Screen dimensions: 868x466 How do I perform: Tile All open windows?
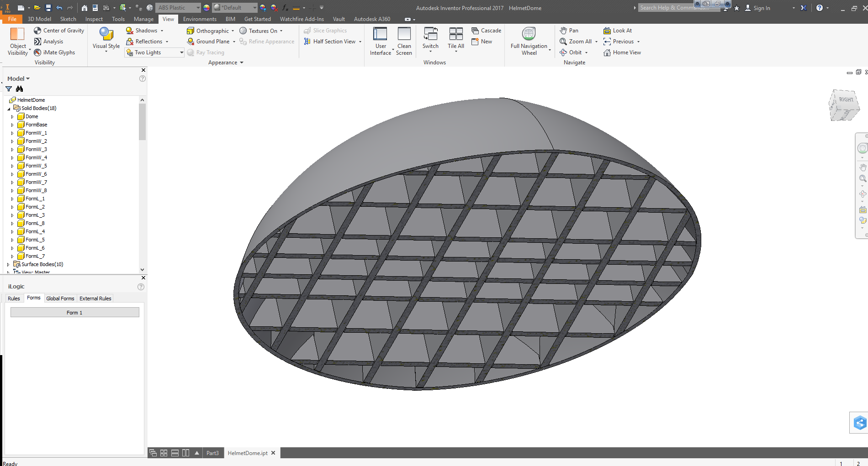456,39
